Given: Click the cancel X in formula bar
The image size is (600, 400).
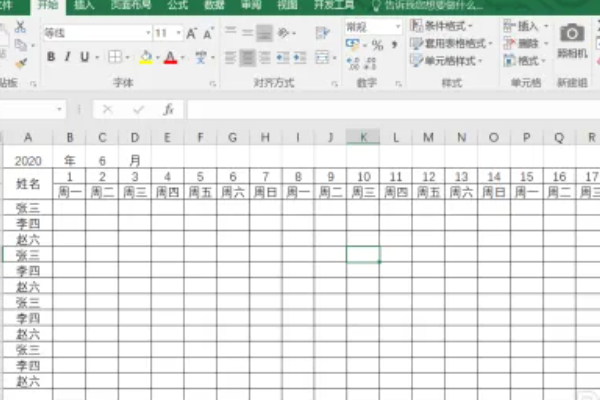Looking at the screenshot, I should point(108,110).
